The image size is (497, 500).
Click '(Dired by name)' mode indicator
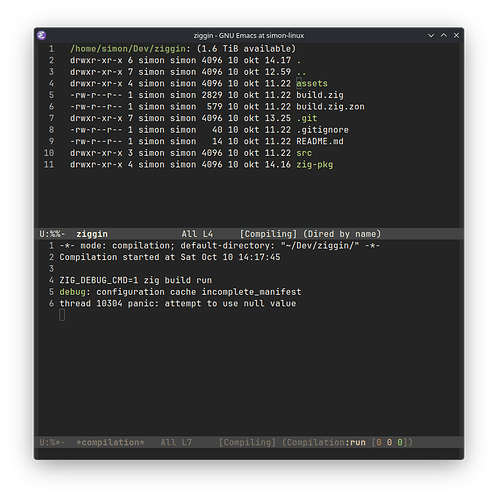(342, 234)
